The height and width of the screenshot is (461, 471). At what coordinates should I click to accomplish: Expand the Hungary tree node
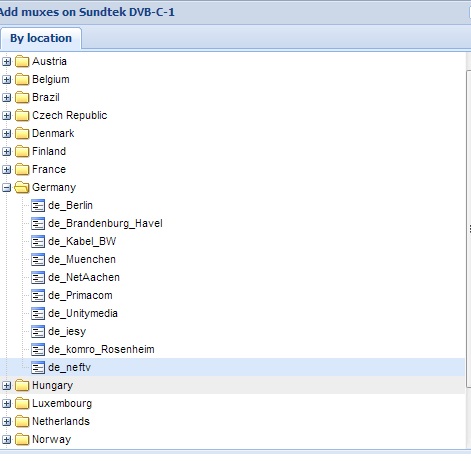point(6,386)
